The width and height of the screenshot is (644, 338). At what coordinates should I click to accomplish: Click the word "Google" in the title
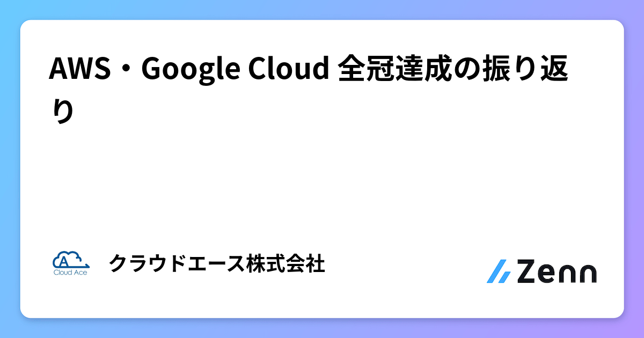188,70
